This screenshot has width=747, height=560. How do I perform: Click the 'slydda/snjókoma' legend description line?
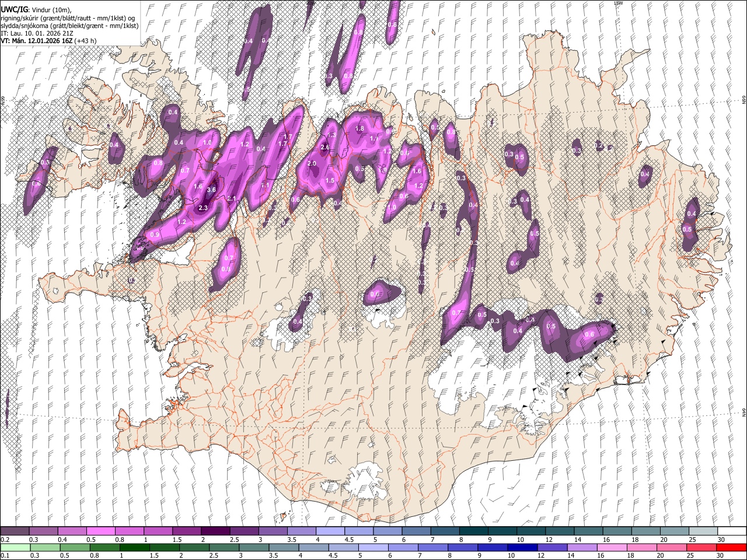click(x=70, y=26)
